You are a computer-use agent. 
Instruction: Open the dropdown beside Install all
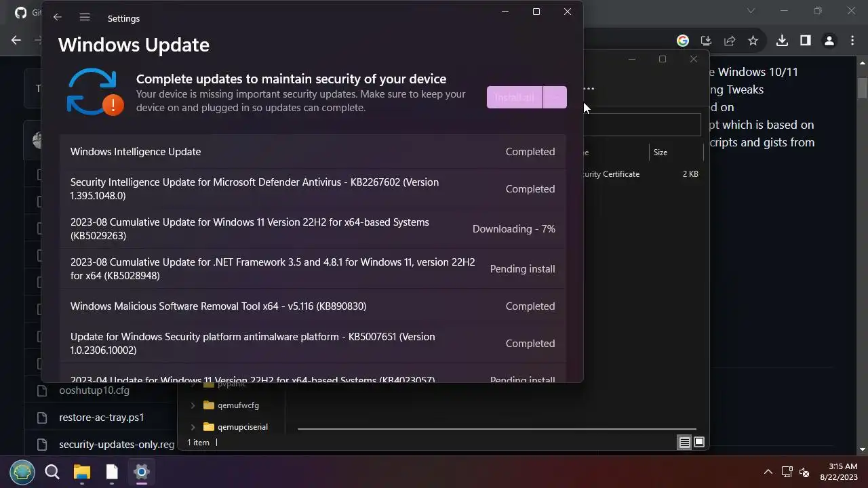pos(555,98)
